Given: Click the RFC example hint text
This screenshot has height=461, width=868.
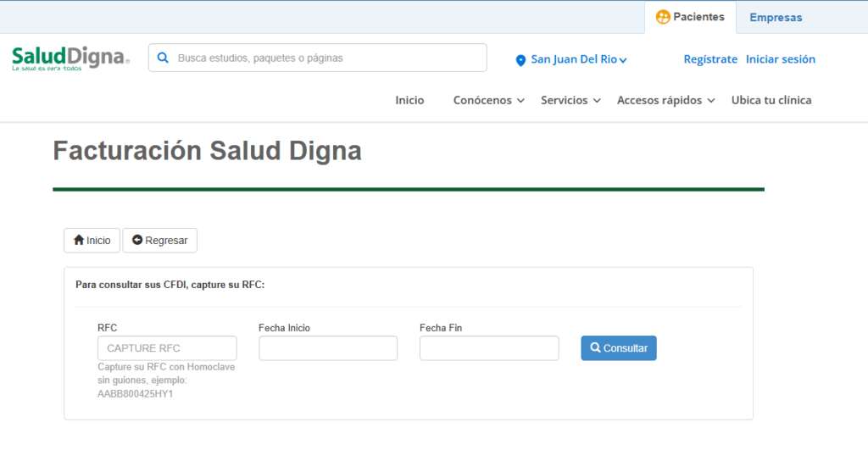Looking at the screenshot, I should coord(166,380).
